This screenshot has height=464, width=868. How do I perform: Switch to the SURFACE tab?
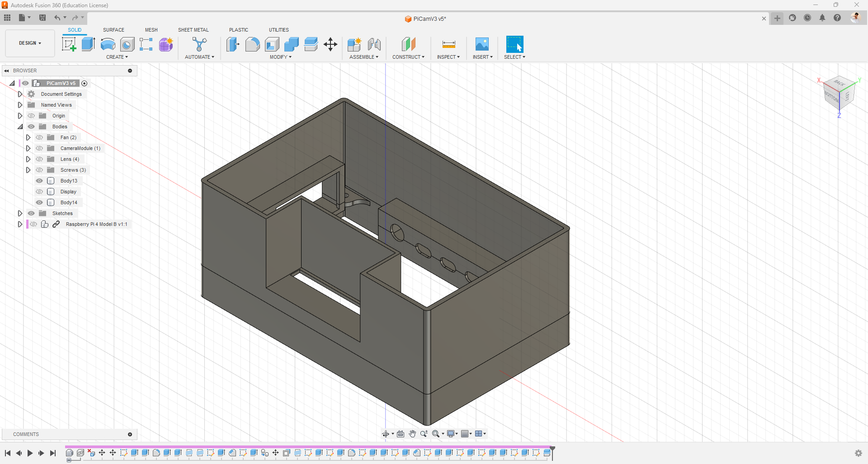pyautogui.click(x=113, y=30)
